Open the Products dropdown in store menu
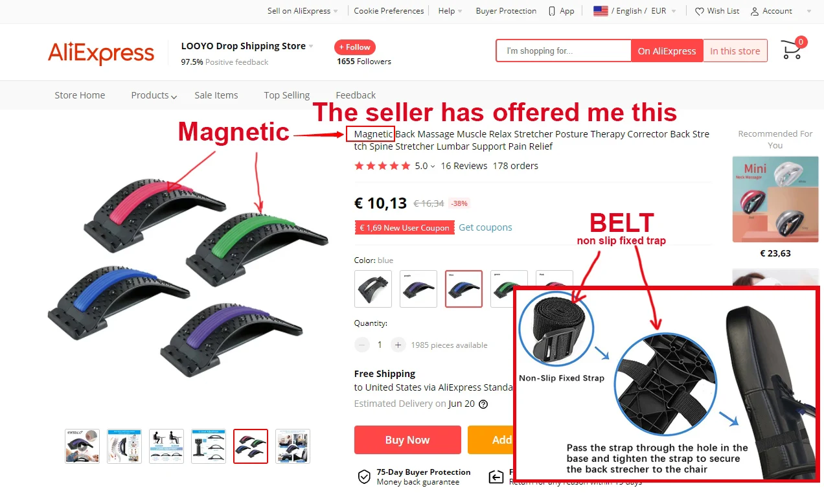 coord(154,95)
